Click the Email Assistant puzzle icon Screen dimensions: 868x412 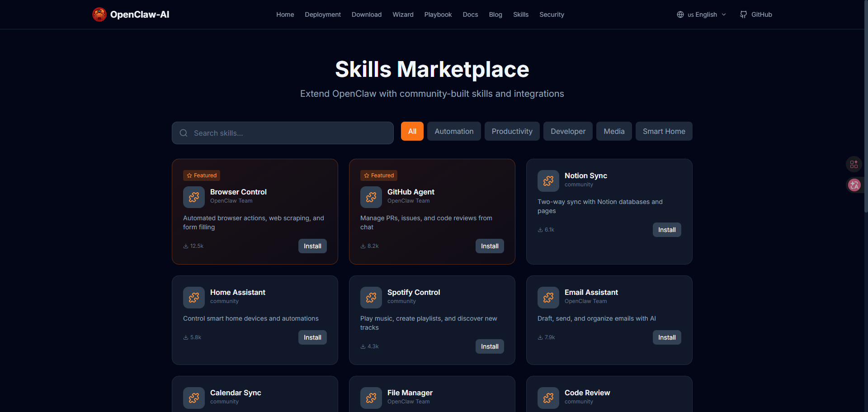point(548,298)
